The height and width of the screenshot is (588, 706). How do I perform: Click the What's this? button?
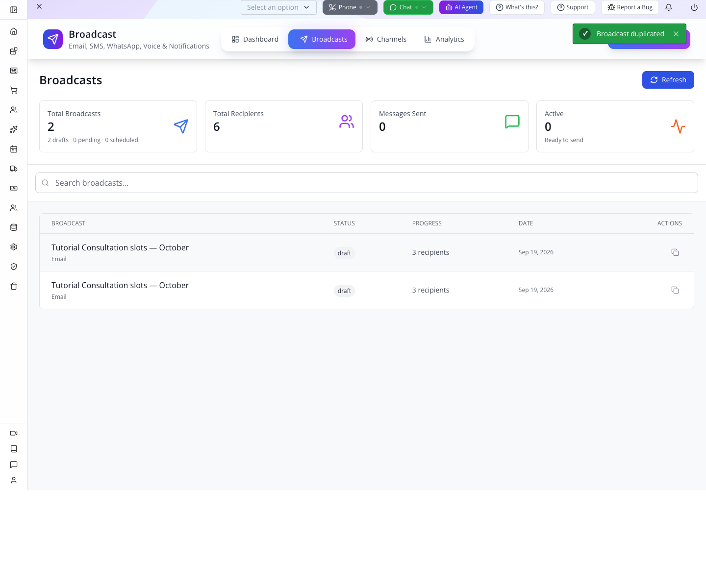tap(517, 7)
